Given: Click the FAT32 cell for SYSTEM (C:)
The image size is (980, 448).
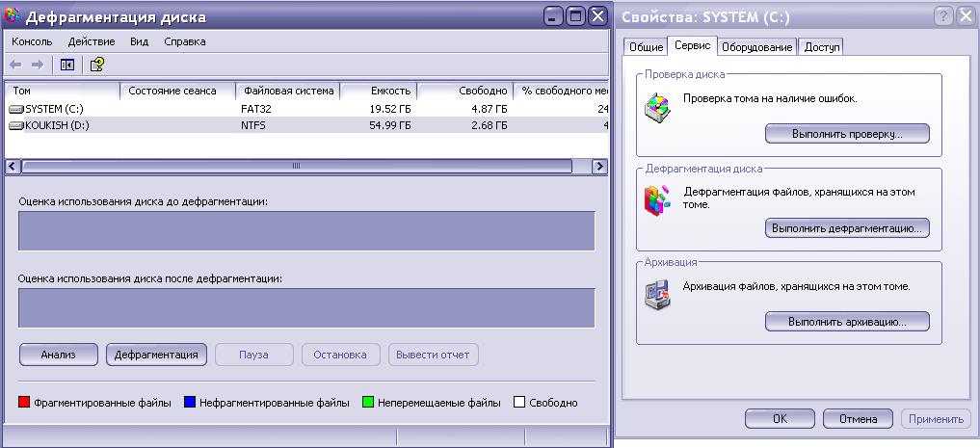Looking at the screenshot, I should 256,109.
